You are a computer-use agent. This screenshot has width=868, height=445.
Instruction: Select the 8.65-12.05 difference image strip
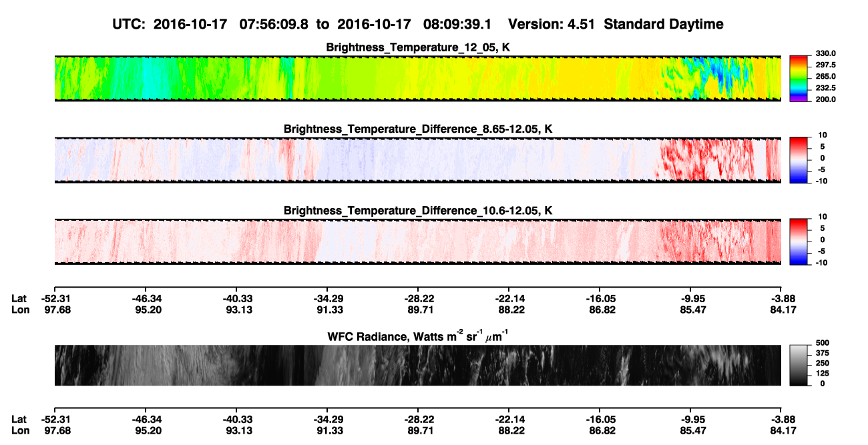[417, 160]
